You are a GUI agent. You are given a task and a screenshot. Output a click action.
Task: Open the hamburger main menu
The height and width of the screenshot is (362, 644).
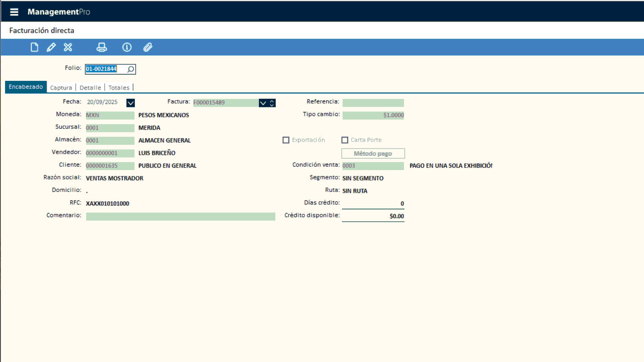point(14,12)
